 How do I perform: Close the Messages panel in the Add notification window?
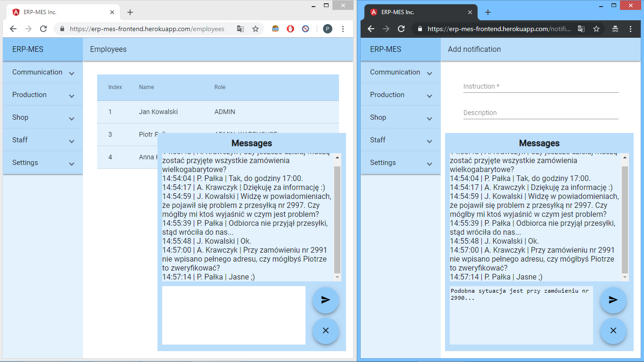pyautogui.click(x=613, y=331)
